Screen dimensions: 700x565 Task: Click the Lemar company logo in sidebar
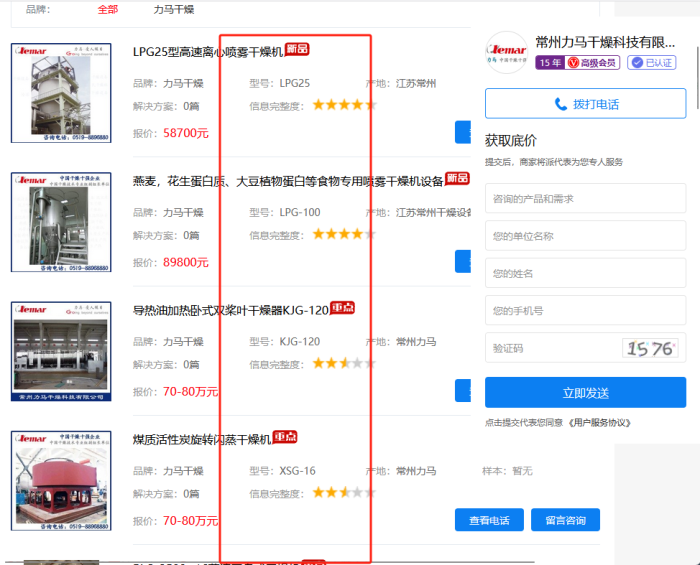tap(506, 52)
